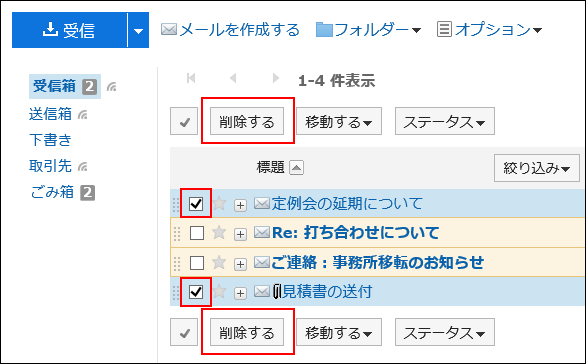Check the ご連絡：事務所移転のお知らせ checkbox
This screenshot has width=586, height=364.
click(197, 263)
